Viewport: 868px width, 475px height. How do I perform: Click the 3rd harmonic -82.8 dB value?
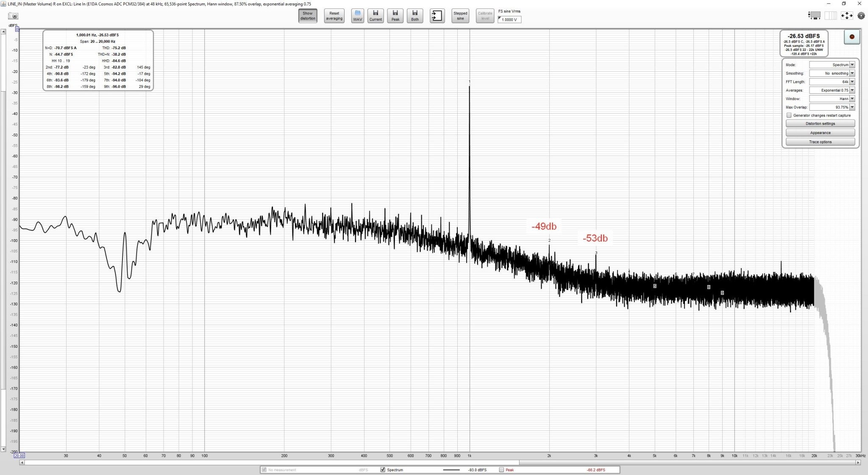pyautogui.click(x=119, y=67)
